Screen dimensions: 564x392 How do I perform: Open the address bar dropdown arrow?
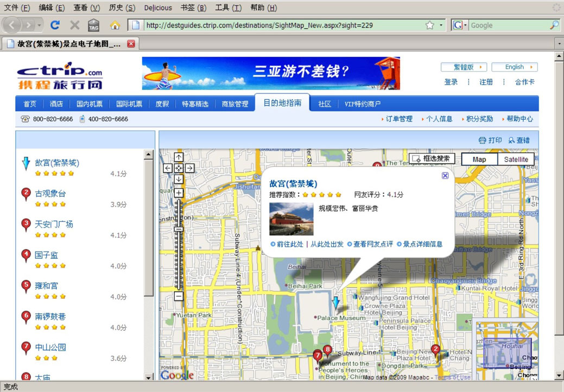click(441, 25)
